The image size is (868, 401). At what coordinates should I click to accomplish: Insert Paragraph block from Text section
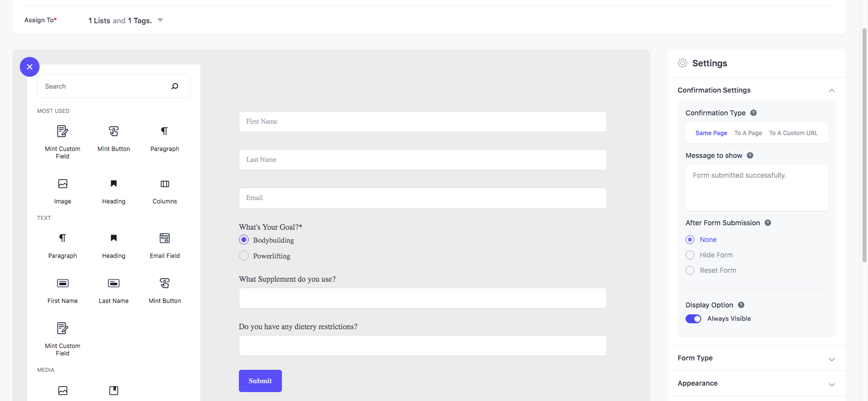click(63, 246)
